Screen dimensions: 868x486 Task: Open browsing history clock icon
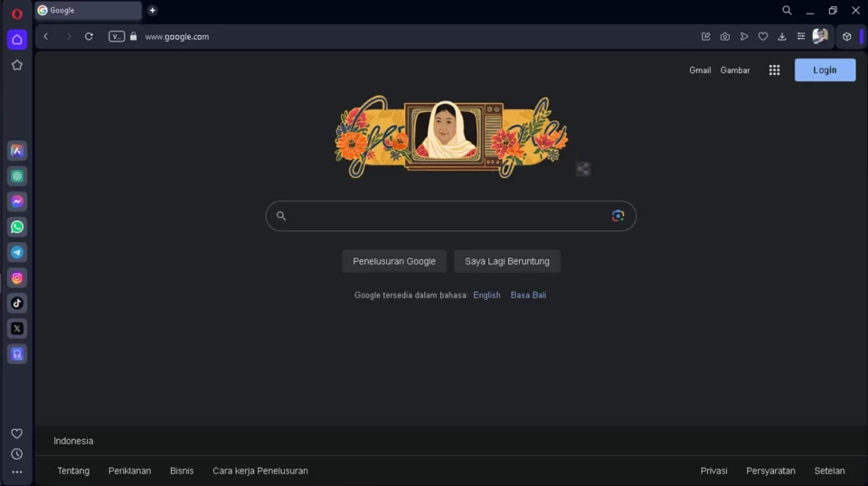pyautogui.click(x=17, y=454)
